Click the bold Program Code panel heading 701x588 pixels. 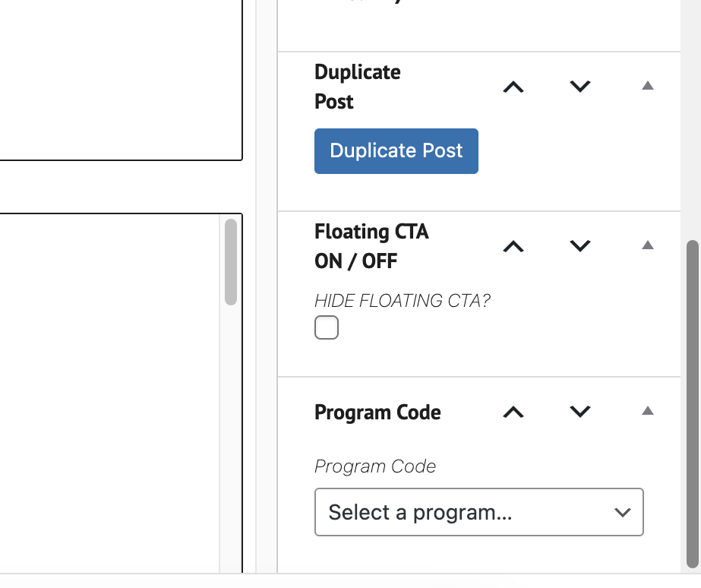tap(377, 413)
